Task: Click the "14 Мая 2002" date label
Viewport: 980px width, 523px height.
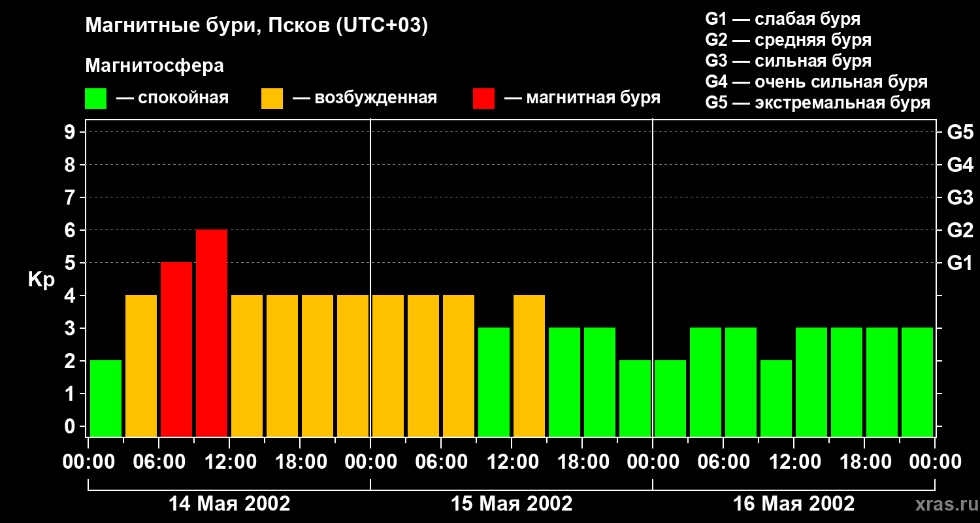Action: pos(229,504)
